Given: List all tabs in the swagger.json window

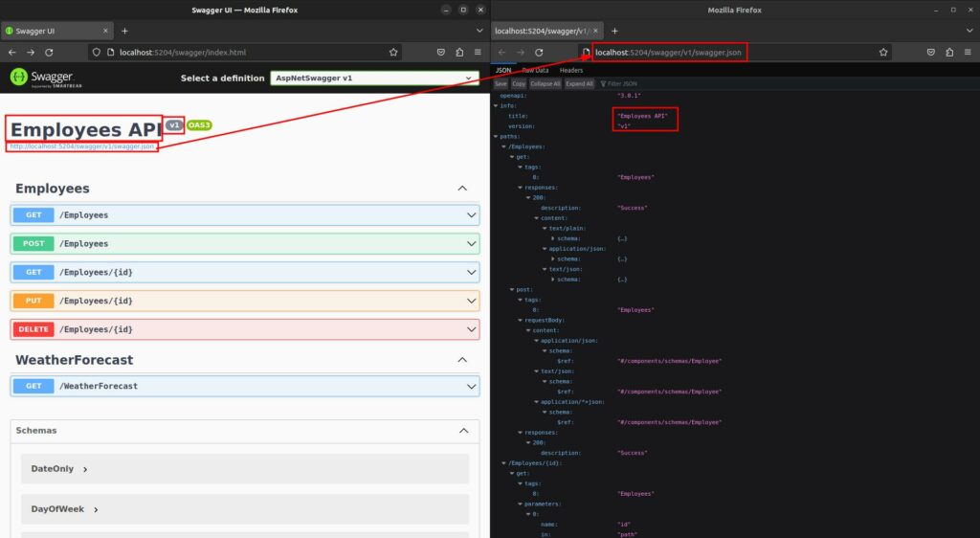Looking at the screenshot, I should point(969,31).
